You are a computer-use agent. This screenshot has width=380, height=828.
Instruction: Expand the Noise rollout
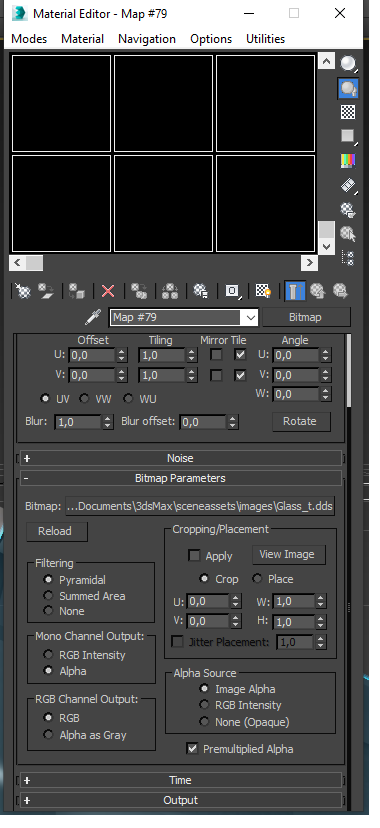pyautogui.click(x=181, y=458)
